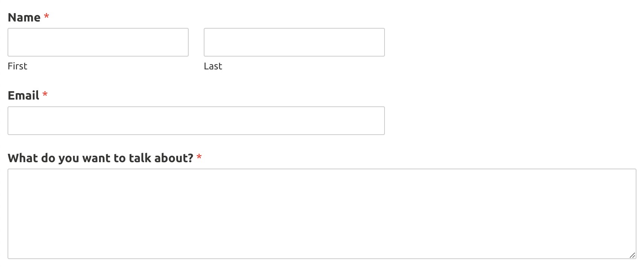This screenshot has height=267, width=644.
Task: Click the textarea resize handle
Action: (x=632, y=255)
